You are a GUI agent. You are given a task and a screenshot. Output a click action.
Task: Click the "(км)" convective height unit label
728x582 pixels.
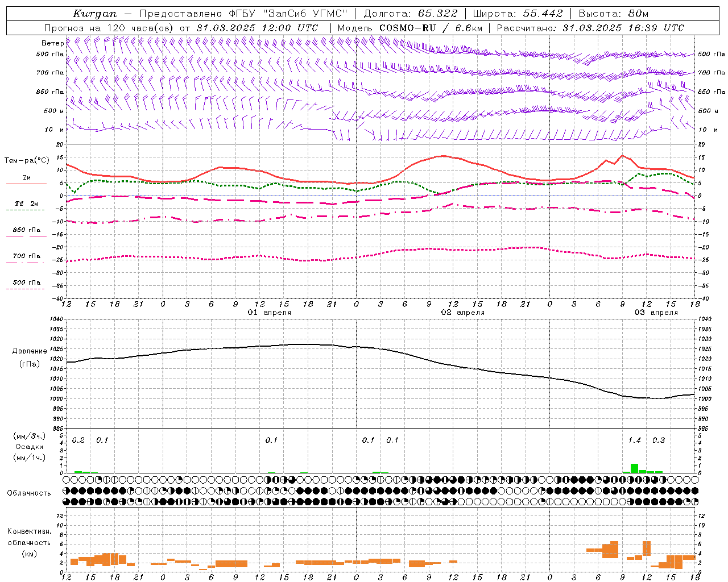(29, 554)
